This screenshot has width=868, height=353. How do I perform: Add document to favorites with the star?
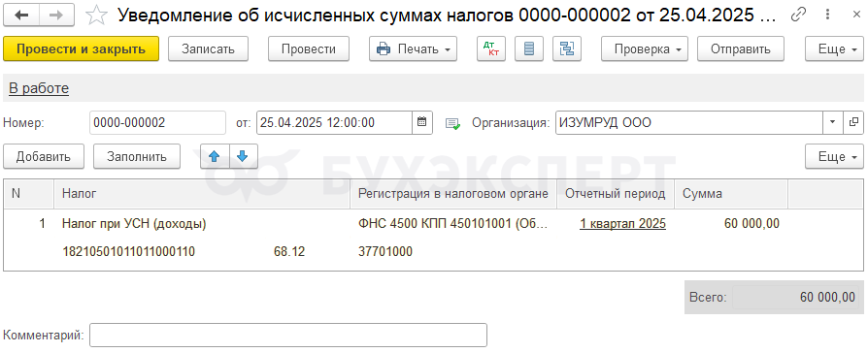[97, 16]
